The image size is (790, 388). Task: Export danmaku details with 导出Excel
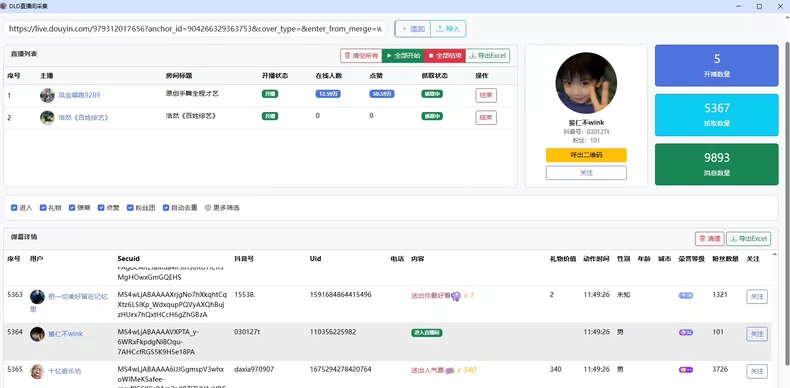point(749,239)
